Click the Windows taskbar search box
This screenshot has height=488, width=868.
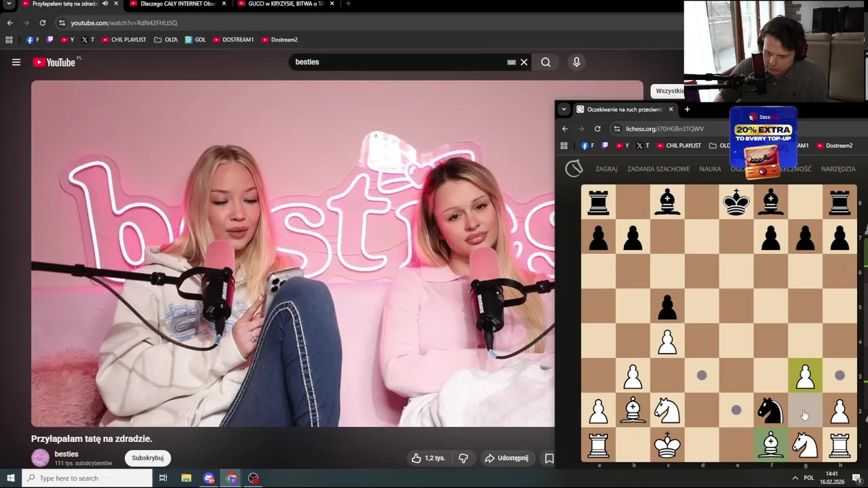[x=87, y=479]
